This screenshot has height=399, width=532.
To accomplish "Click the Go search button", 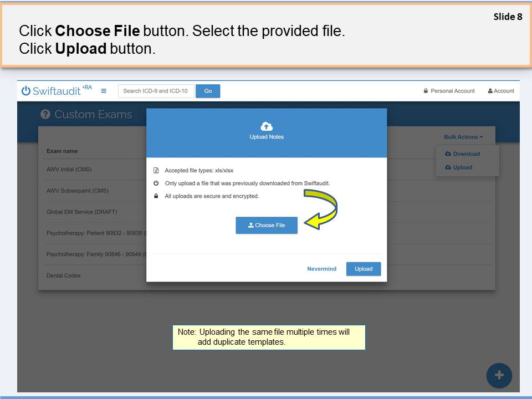I will (x=208, y=91).
